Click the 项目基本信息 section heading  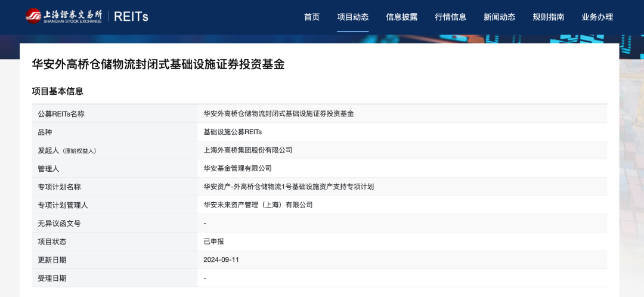coord(57,91)
